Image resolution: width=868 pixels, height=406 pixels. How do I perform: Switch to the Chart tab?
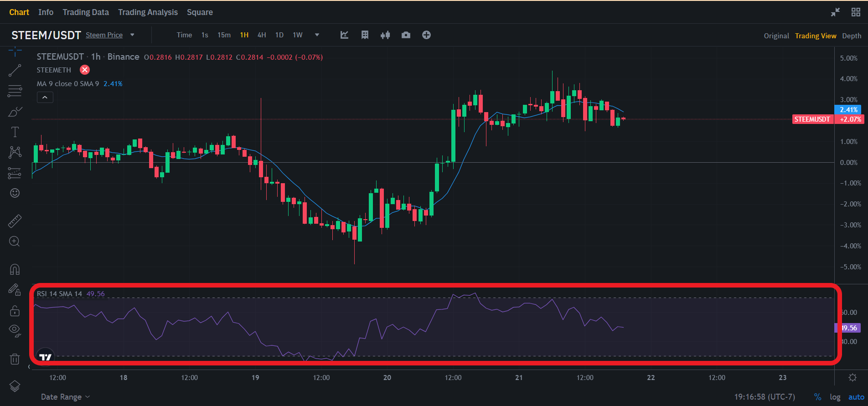click(19, 12)
